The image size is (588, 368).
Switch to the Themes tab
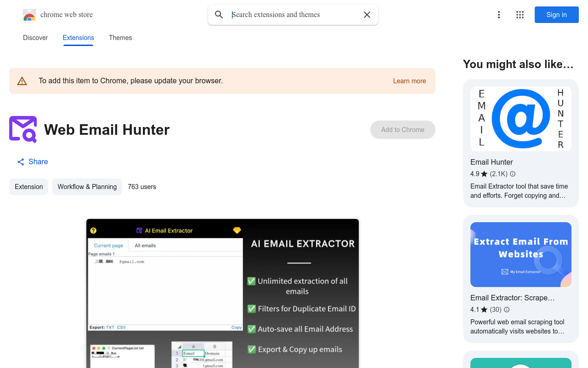tap(120, 38)
